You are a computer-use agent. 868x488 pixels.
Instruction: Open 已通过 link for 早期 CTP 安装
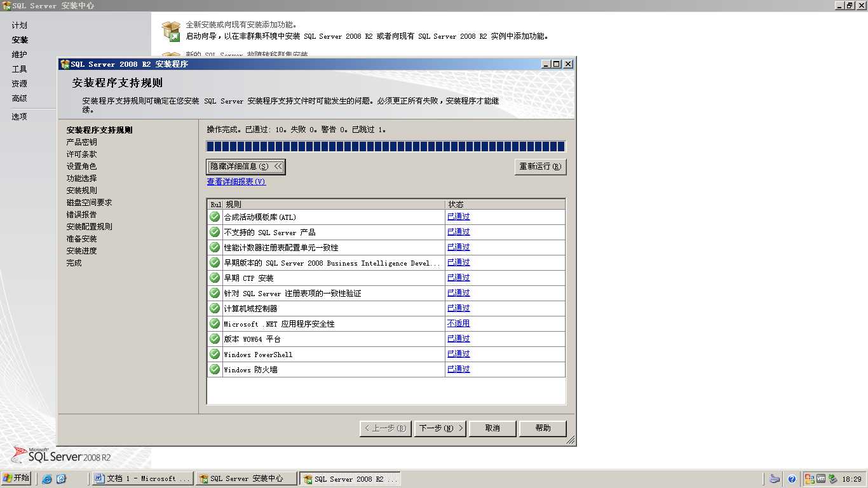(x=459, y=278)
